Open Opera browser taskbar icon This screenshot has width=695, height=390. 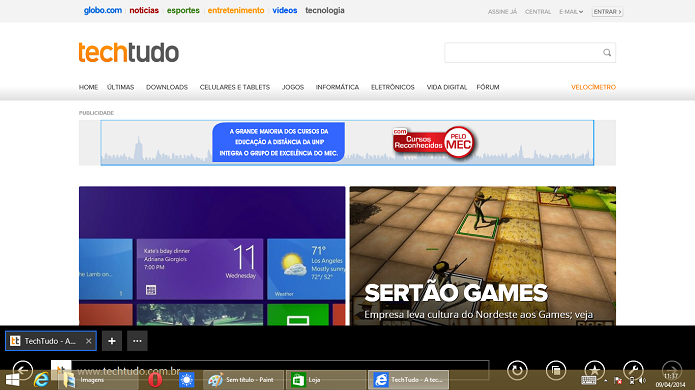click(x=155, y=380)
